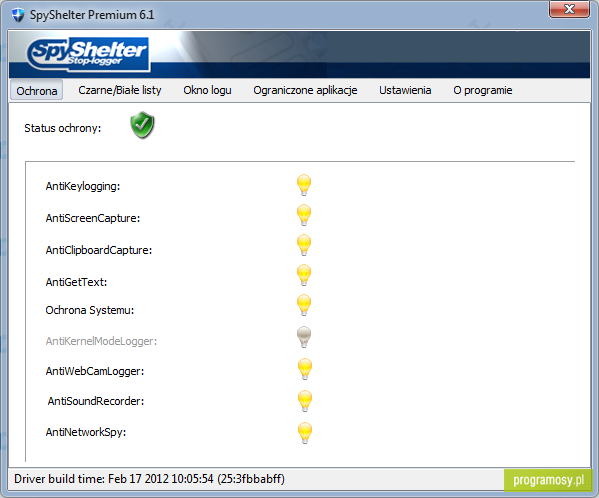Close the SpyShelter Premium window
Image resolution: width=599 pixels, height=498 pixels.
click(x=569, y=9)
